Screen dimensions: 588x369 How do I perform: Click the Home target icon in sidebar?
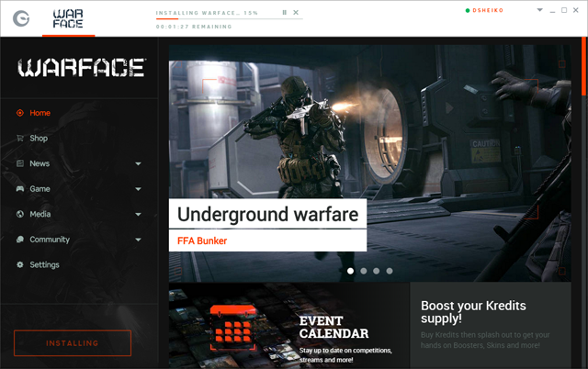(20, 113)
